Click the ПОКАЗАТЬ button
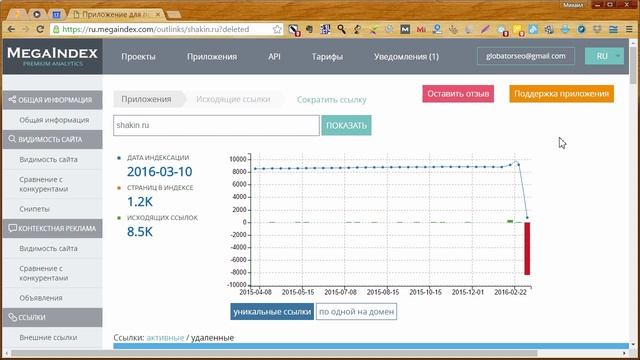Image resolution: width=640 pixels, height=360 pixels. [x=346, y=125]
